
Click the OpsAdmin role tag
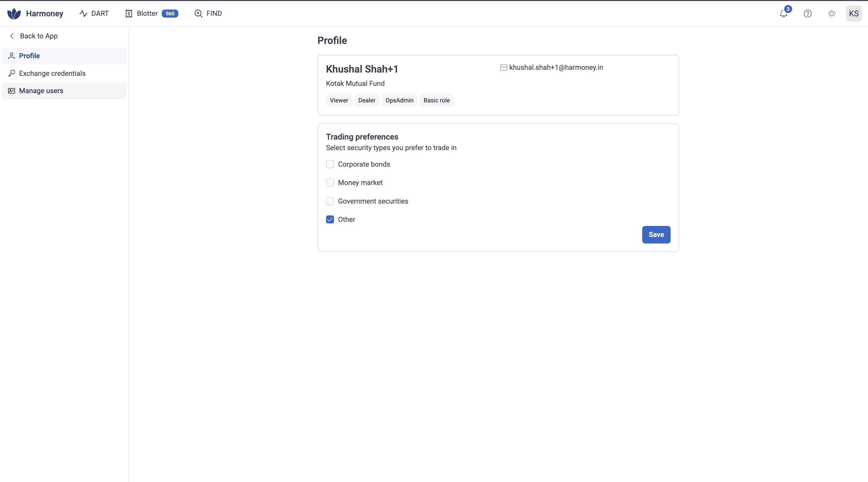[x=399, y=100]
